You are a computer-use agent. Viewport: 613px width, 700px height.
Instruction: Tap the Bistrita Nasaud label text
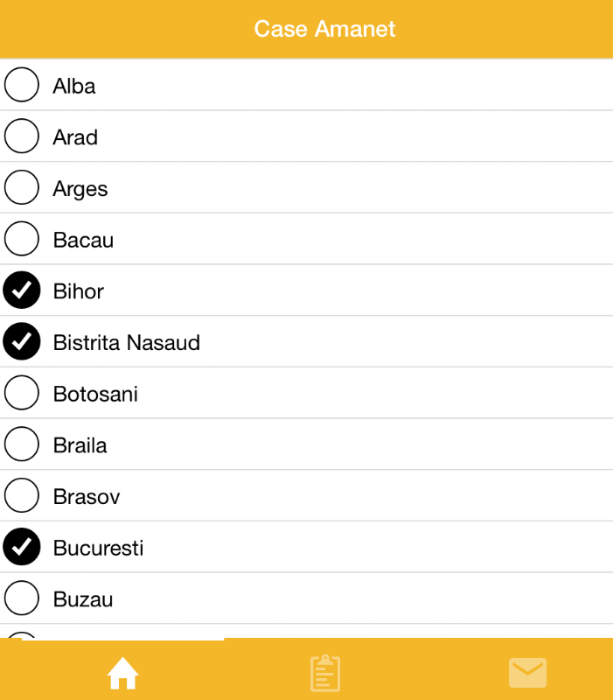click(127, 342)
